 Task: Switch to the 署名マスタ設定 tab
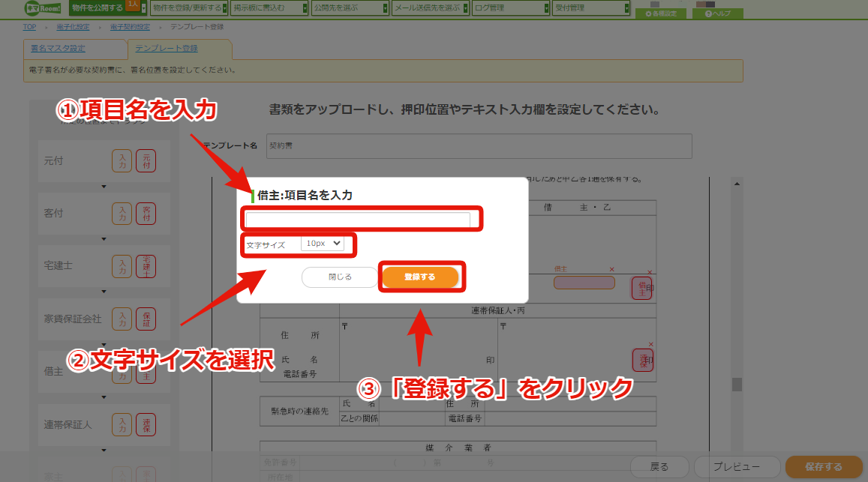coord(58,49)
